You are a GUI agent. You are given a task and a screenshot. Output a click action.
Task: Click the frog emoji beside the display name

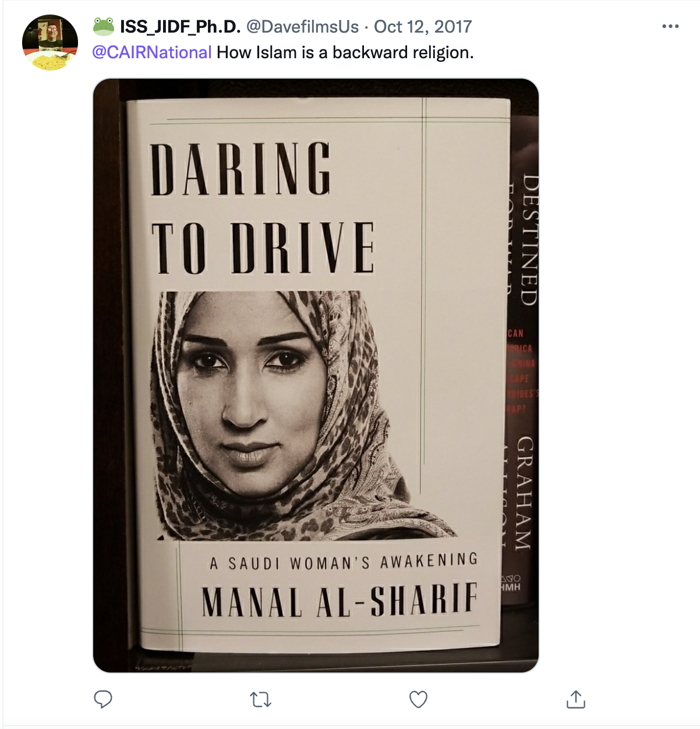[104, 27]
